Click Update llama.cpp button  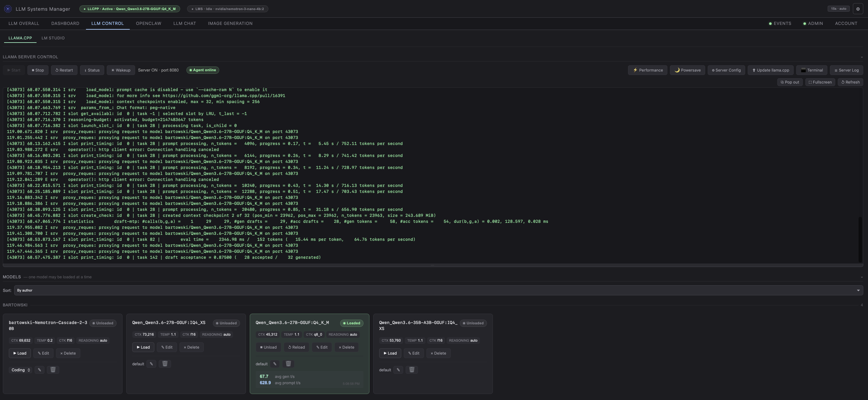pyautogui.click(x=771, y=70)
